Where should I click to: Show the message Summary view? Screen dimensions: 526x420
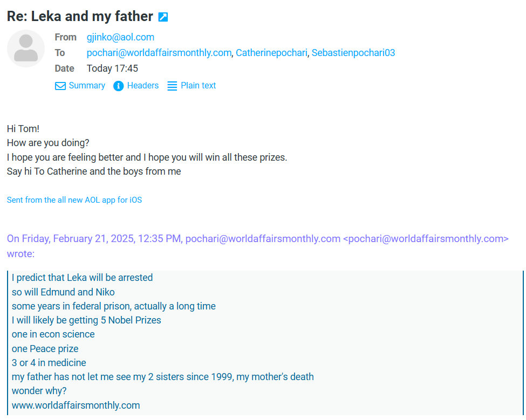coord(87,86)
